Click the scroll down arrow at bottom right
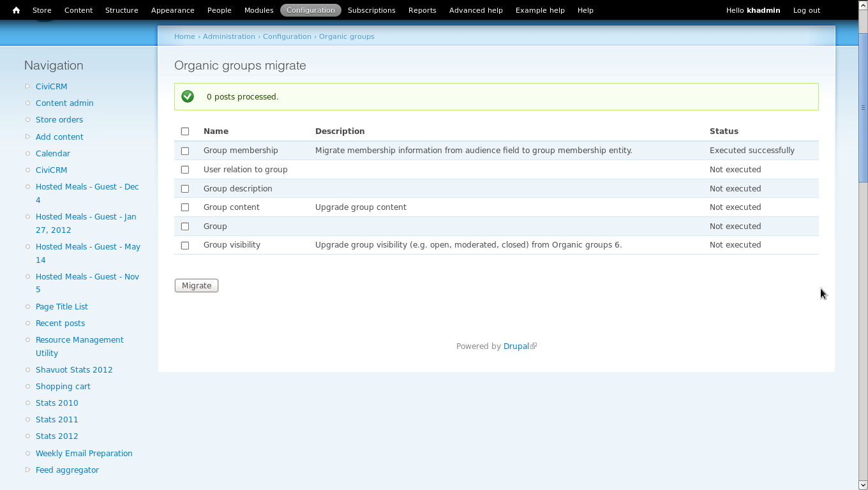Viewport: 868px width, 490px height. click(863, 485)
